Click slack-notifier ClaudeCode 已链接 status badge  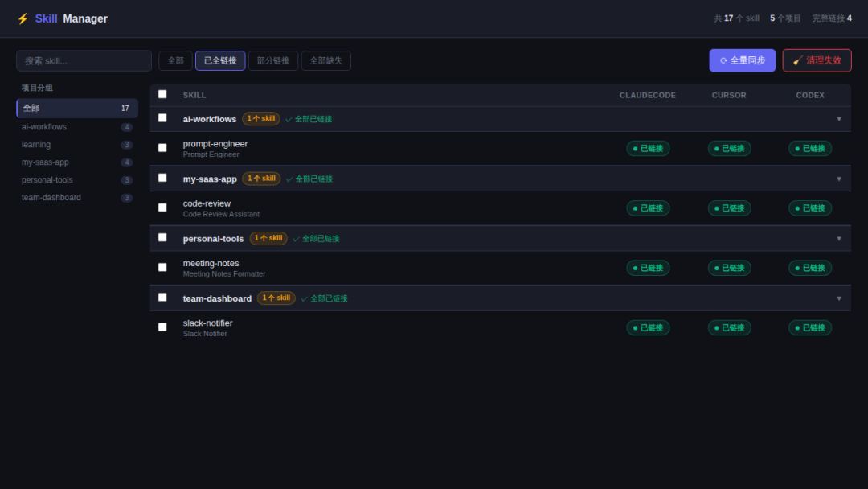(x=648, y=328)
